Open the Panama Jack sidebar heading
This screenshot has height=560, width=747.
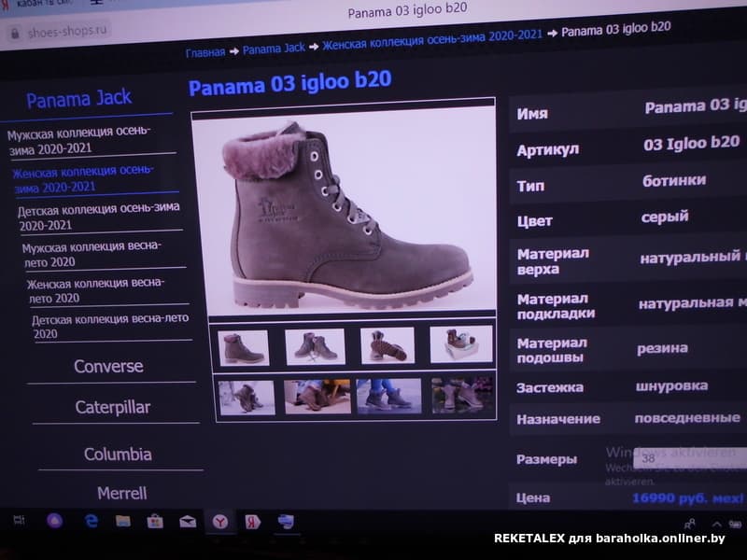(79, 99)
